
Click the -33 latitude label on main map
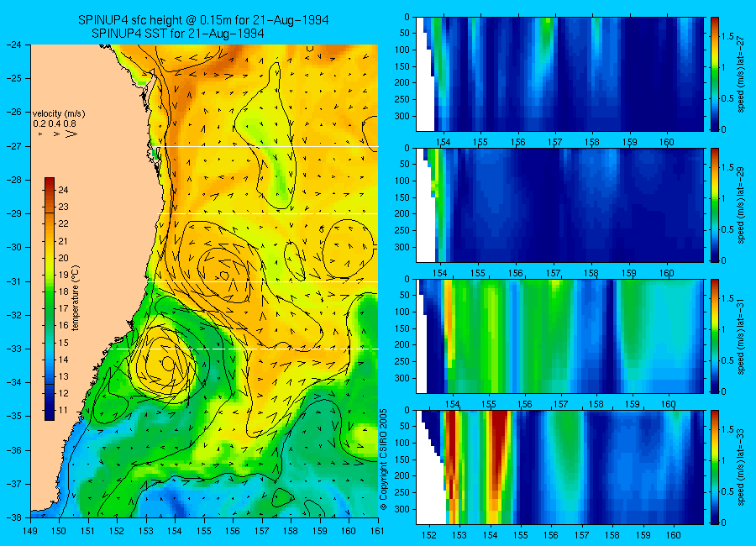point(13,349)
